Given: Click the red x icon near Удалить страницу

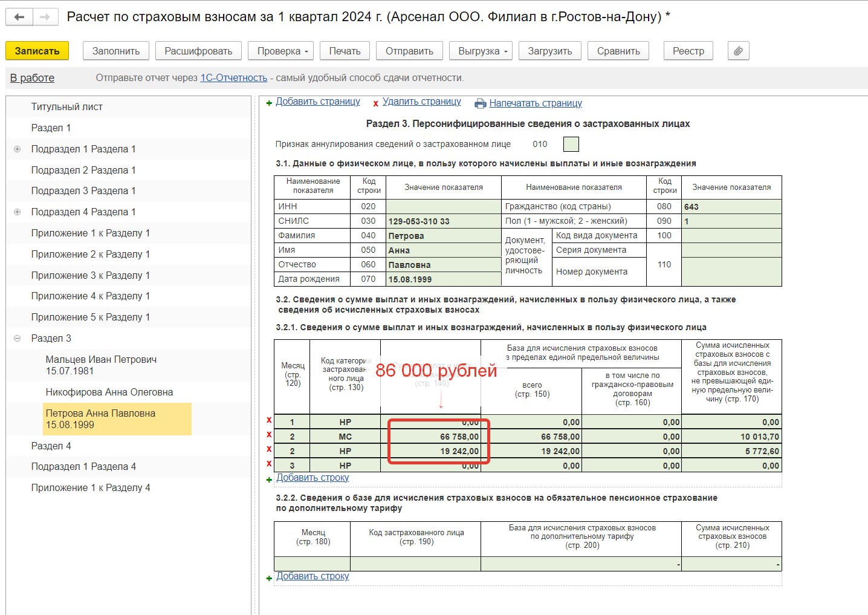Looking at the screenshot, I should (x=375, y=103).
